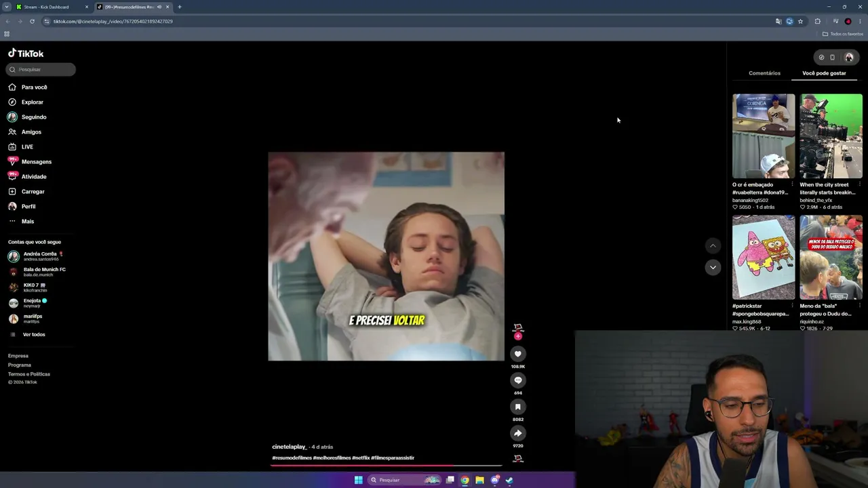Image resolution: width=868 pixels, height=488 pixels.
Task: Open the profile avatar in top-right pill
Action: (x=848, y=58)
